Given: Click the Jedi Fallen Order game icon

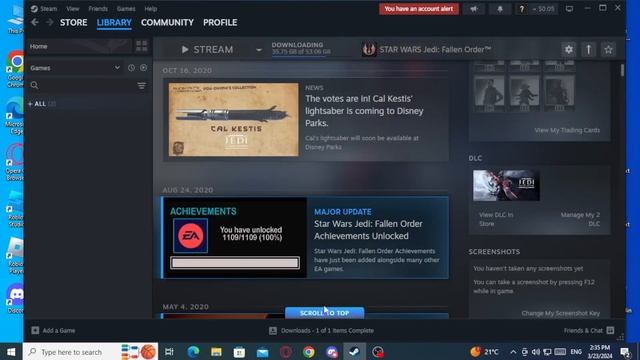Looking at the screenshot, I should (369, 49).
